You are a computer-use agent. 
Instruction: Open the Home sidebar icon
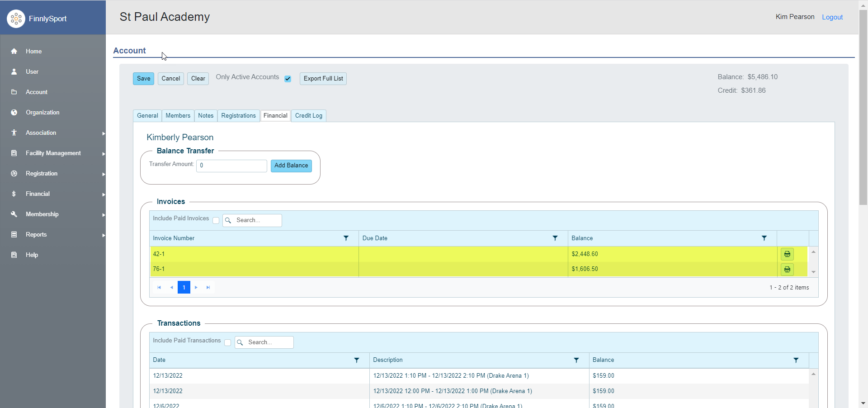pyautogui.click(x=14, y=51)
